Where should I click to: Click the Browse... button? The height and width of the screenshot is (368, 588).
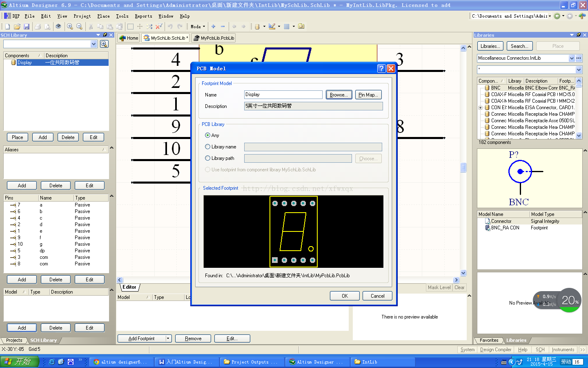click(339, 95)
